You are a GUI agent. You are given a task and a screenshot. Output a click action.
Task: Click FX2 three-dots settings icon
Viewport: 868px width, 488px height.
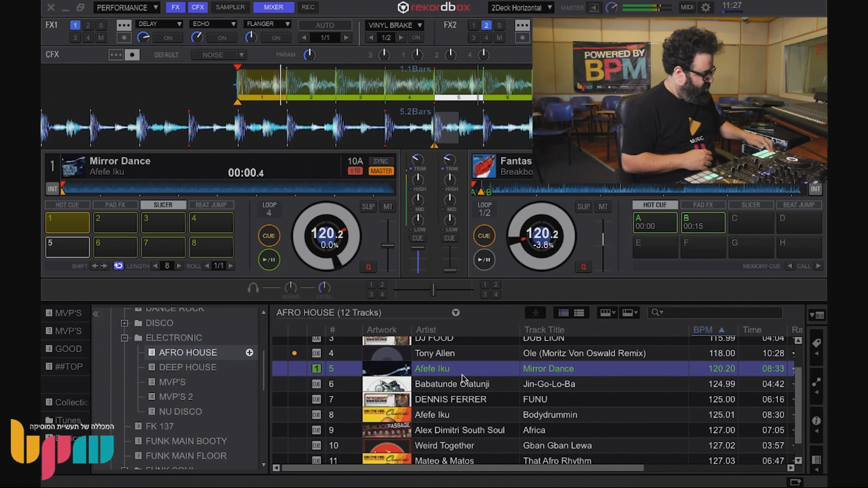[x=522, y=25]
